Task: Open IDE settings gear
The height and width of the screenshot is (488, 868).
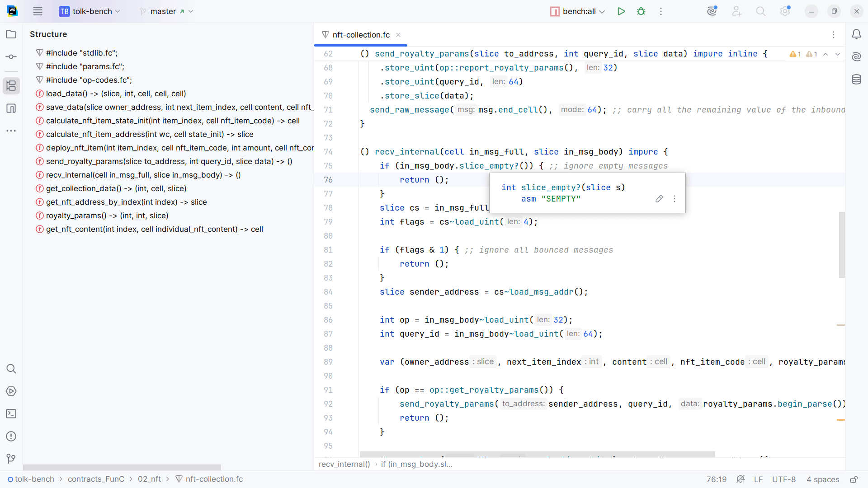Action: [x=785, y=11]
